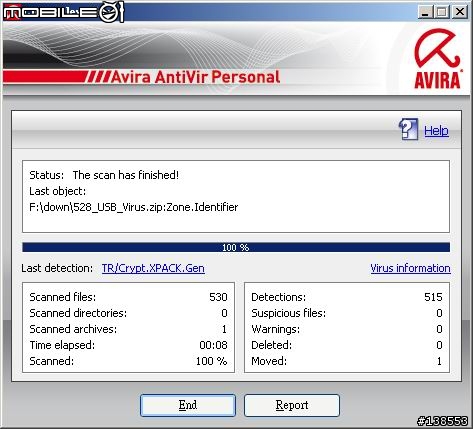Click the Deleted label

[x=272, y=345]
